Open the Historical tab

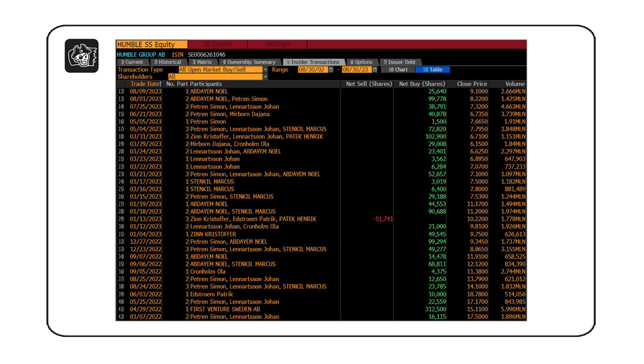point(168,62)
